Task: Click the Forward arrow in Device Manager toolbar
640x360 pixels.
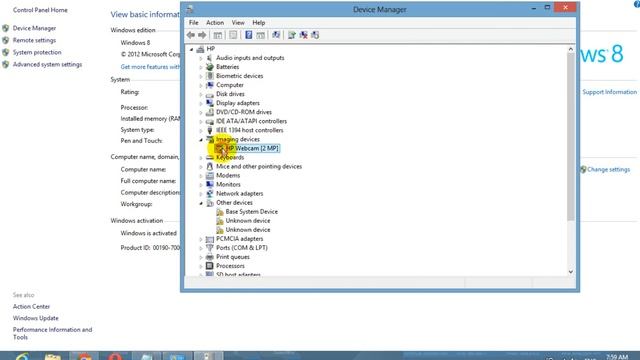Action: pos(202,35)
